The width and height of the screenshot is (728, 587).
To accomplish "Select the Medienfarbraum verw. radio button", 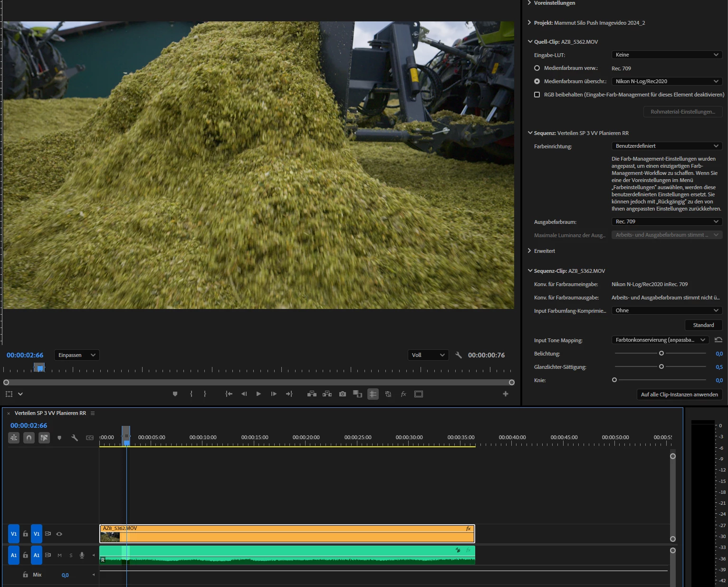I will click(537, 68).
